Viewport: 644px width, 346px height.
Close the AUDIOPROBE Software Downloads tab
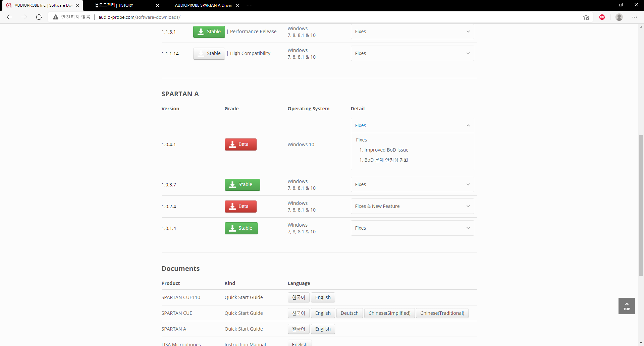(77, 5)
